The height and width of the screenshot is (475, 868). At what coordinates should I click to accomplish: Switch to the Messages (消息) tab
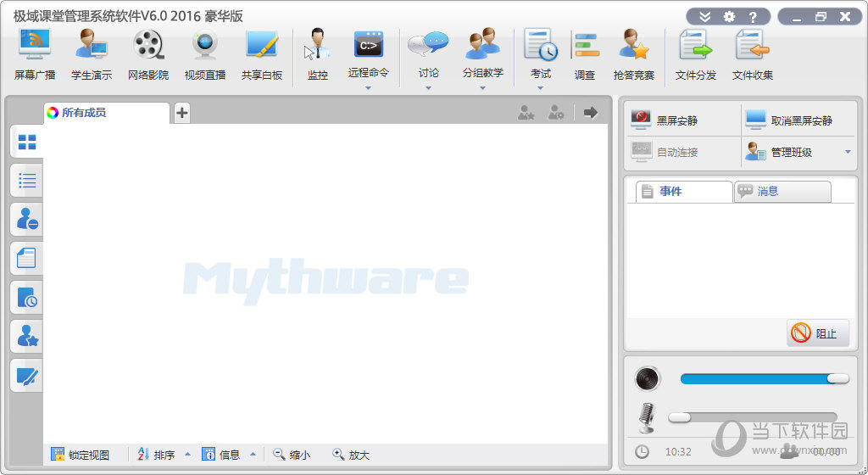(782, 192)
